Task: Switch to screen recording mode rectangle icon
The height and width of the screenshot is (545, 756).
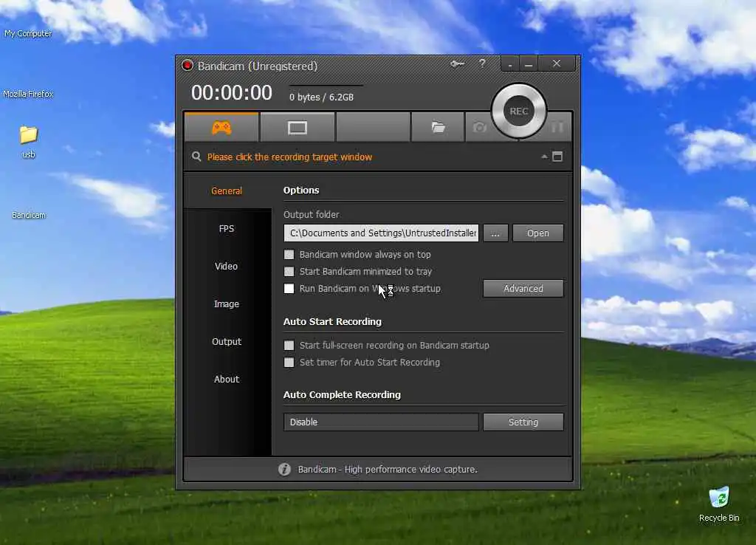Action: pos(297,128)
